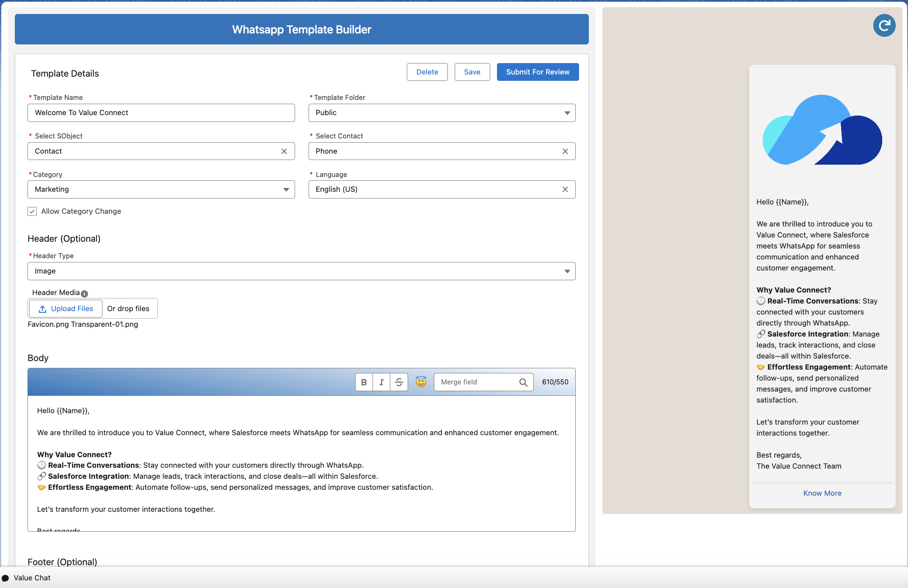Click Know More in the preview
908x588 pixels.
(x=822, y=493)
